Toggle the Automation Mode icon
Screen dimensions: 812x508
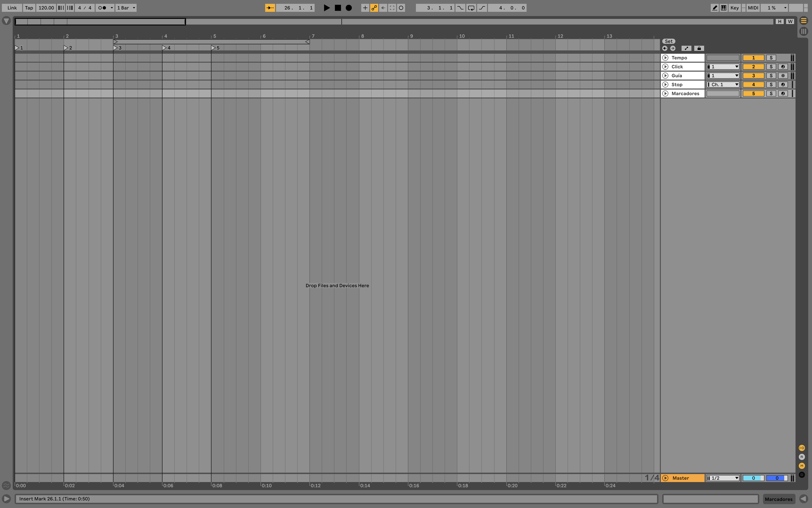[x=686, y=48]
